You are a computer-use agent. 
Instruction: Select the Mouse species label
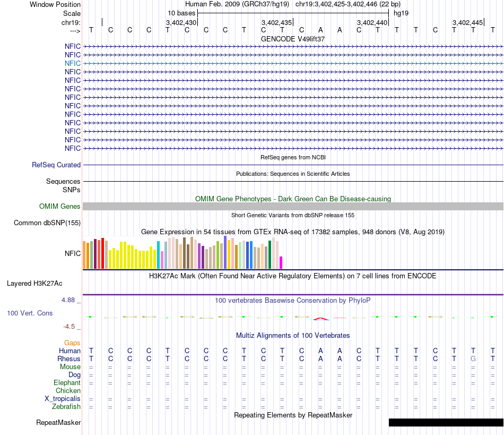pyautogui.click(x=70, y=367)
